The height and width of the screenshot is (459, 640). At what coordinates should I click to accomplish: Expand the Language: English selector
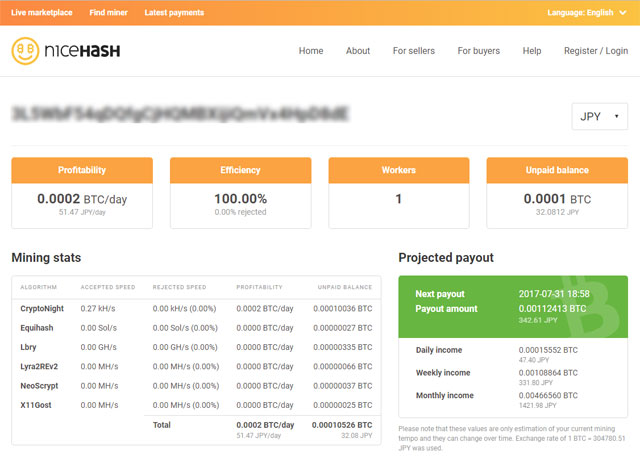[587, 13]
